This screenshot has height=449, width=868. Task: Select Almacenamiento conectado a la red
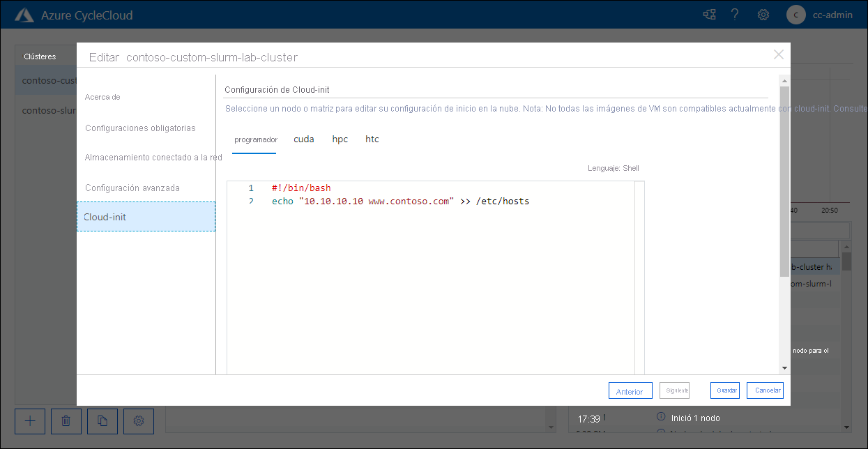point(153,158)
